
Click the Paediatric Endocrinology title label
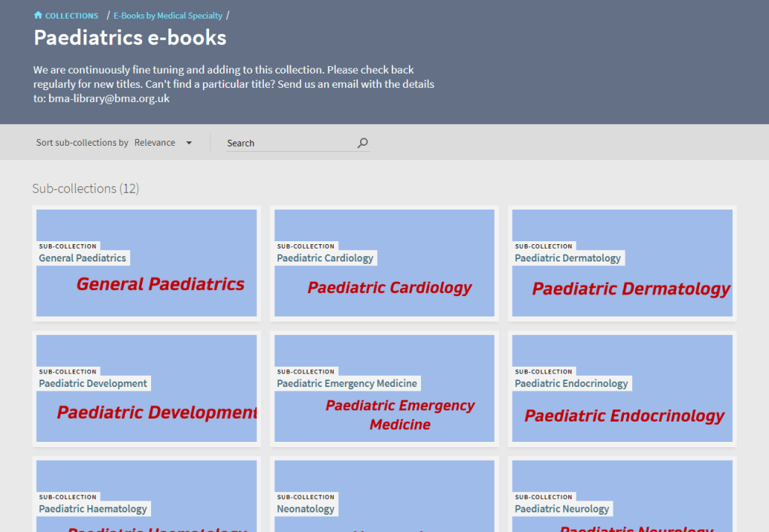click(x=571, y=383)
